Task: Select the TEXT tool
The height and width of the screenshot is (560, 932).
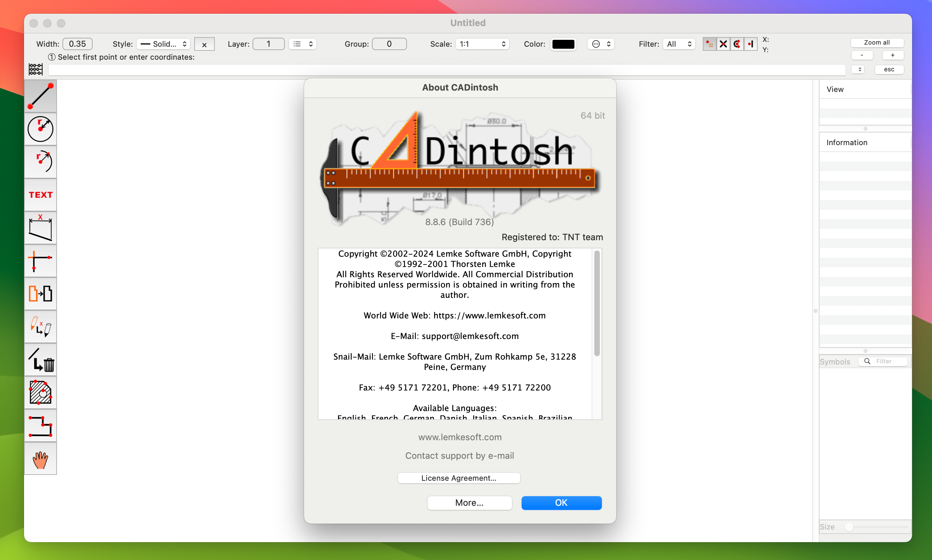Action: 40,194
